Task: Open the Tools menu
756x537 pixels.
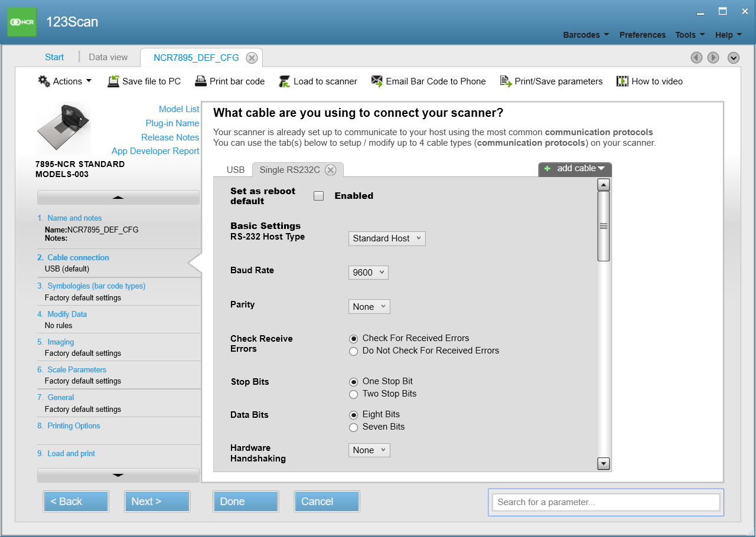Action: [x=690, y=35]
